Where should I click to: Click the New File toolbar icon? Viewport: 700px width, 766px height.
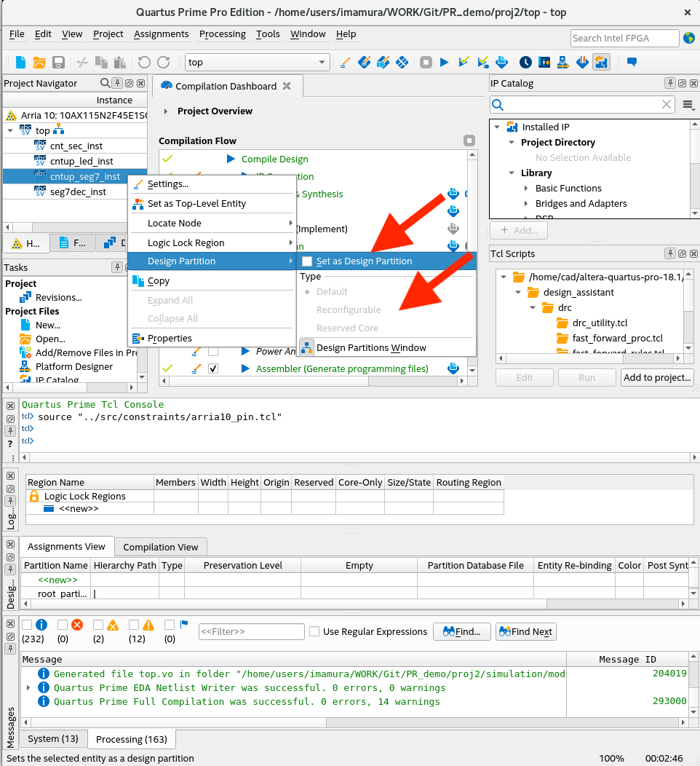(x=20, y=62)
